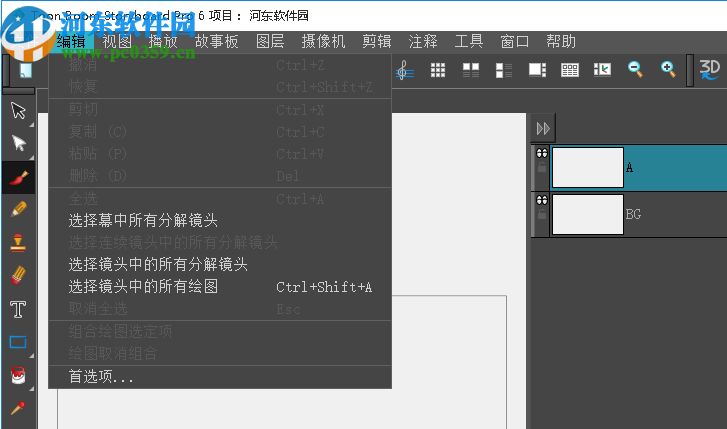Viewport: 727px width, 429px height.
Task: Open the 故事板 menu
Action: tap(217, 42)
